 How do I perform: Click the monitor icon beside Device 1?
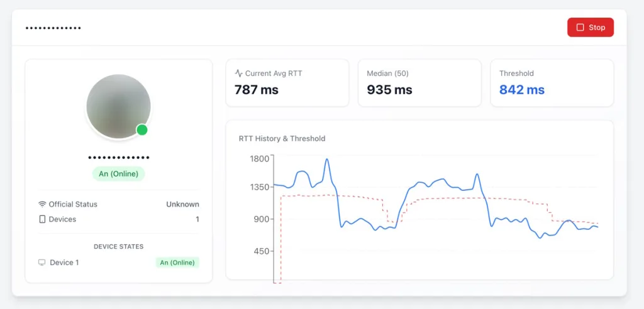(42, 263)
